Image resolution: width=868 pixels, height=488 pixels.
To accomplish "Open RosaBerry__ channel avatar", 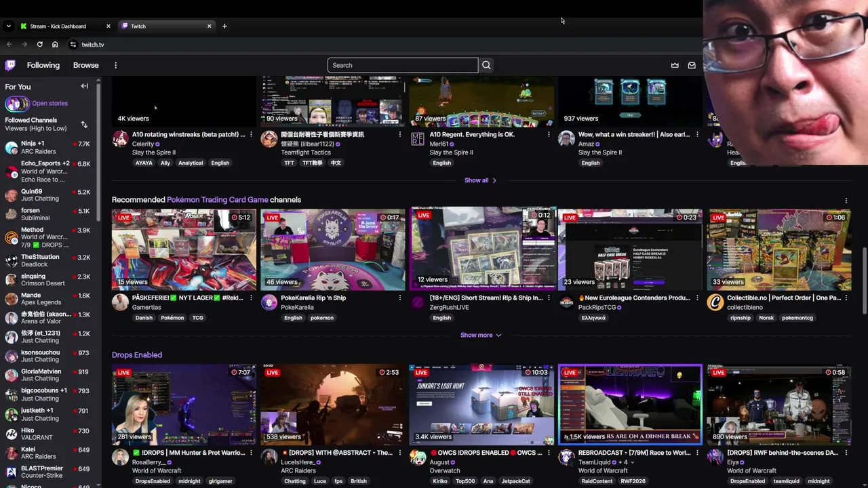I will point(120,457).
